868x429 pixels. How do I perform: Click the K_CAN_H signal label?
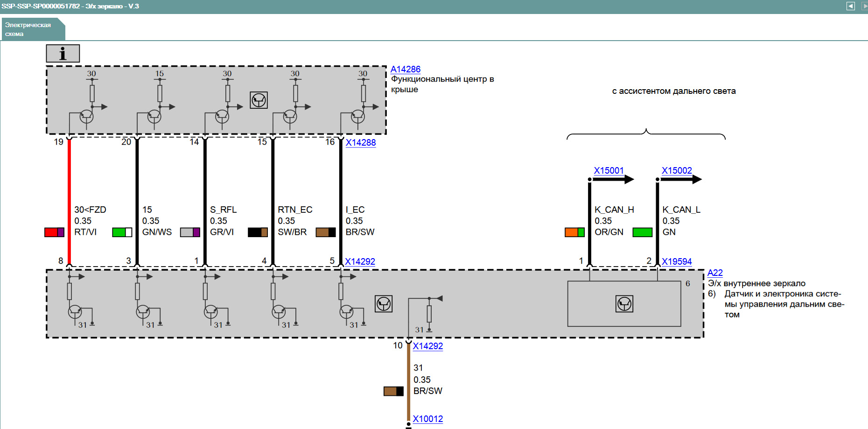614,210
